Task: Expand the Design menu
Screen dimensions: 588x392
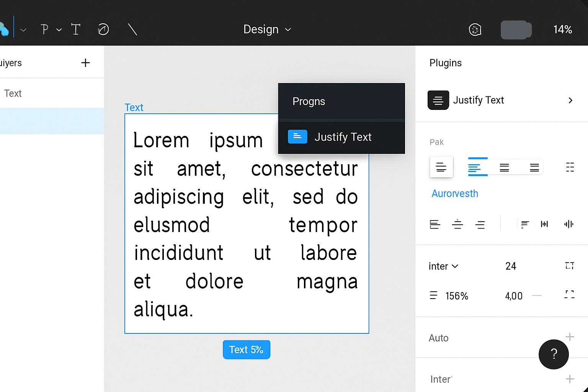Action: [267, 29]
